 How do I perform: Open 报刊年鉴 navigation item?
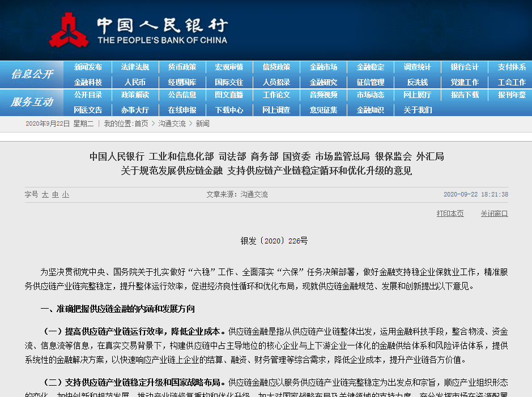point(512,95)
